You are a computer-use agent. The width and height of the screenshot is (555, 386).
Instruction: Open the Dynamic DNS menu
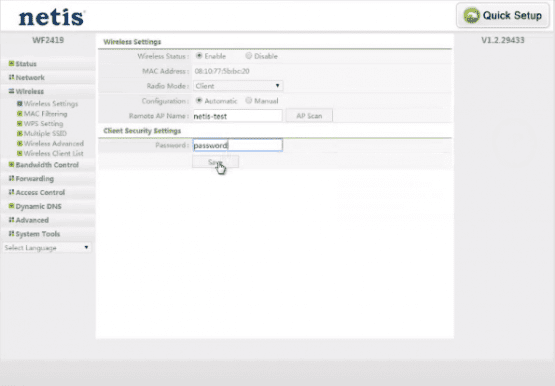(x=39, y=206)
